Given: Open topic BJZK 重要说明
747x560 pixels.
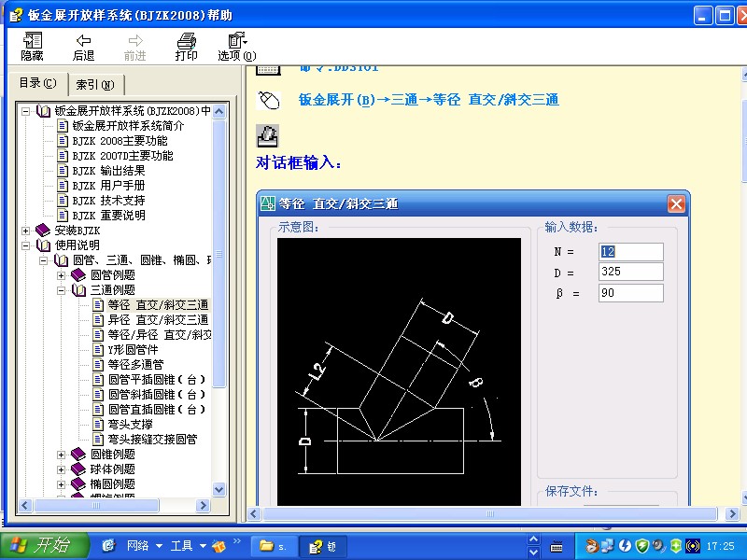Looking at the screenshot, I should [108, 216].
